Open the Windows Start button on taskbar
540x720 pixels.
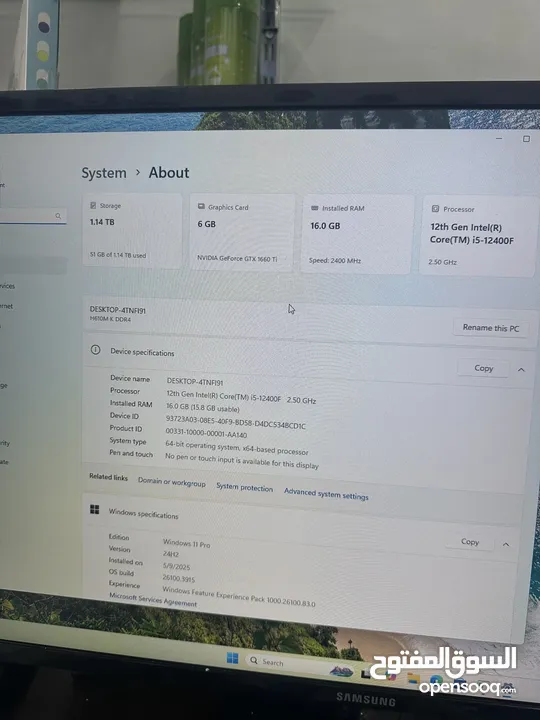[232, 658]
